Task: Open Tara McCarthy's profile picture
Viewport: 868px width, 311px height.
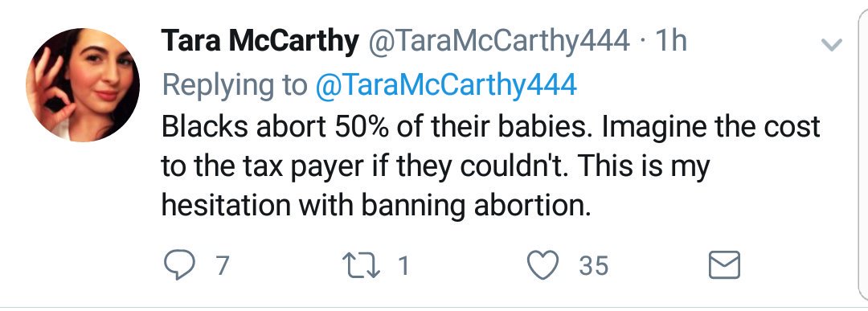Action: [x=83, y=84]
